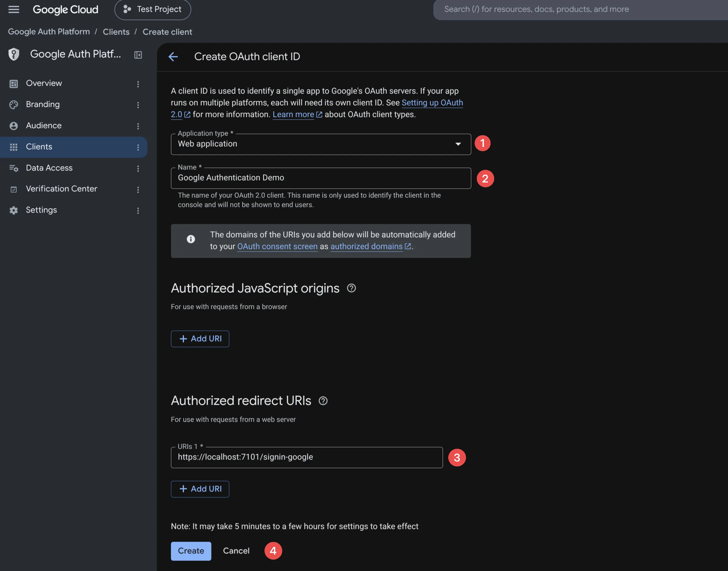Open more options for Data Access
The image size is (728, 571).
coord(138,168)
